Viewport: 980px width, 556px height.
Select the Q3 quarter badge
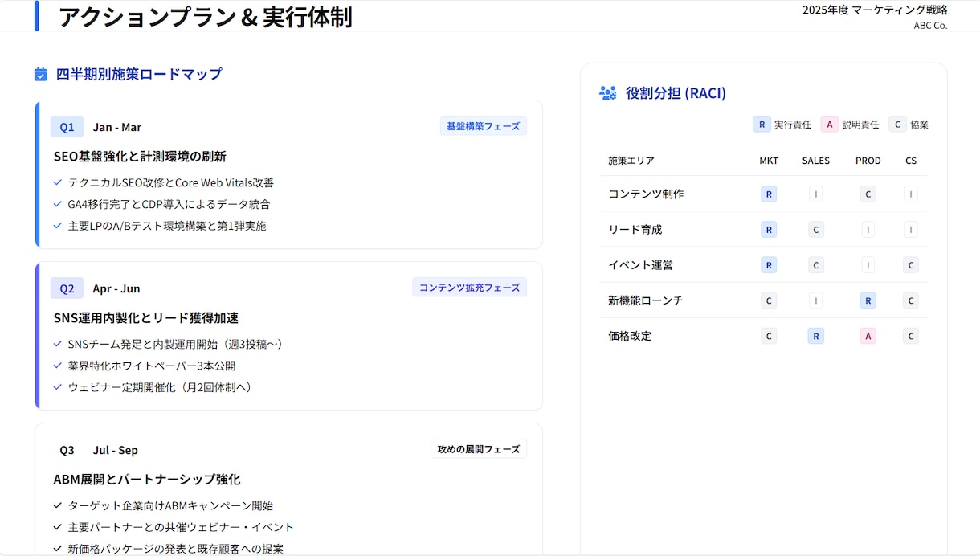click(x=67, y=450)
